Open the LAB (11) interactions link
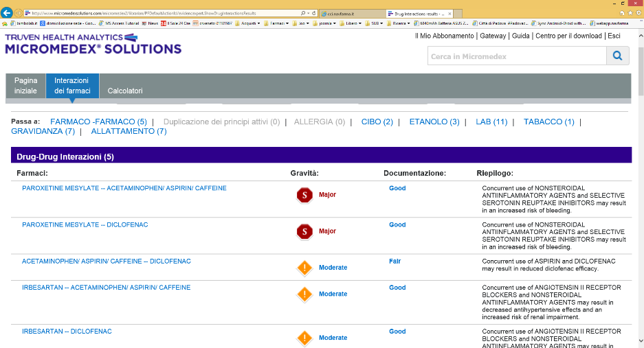This screenshot has width=644, height=348. pyautogui.click(x=491, y=122)
